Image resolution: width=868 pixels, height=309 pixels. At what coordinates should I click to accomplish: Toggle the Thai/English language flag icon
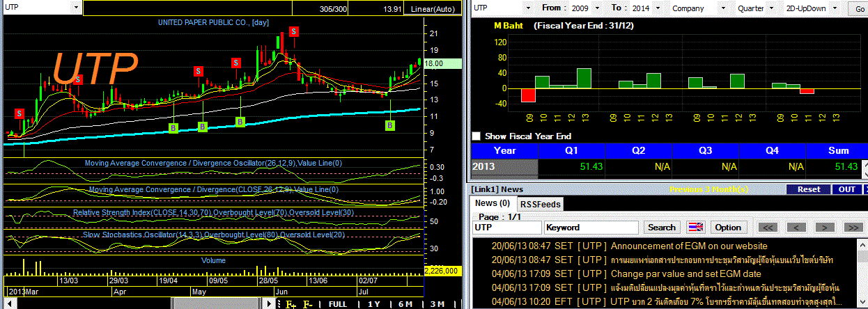point(695,227)
